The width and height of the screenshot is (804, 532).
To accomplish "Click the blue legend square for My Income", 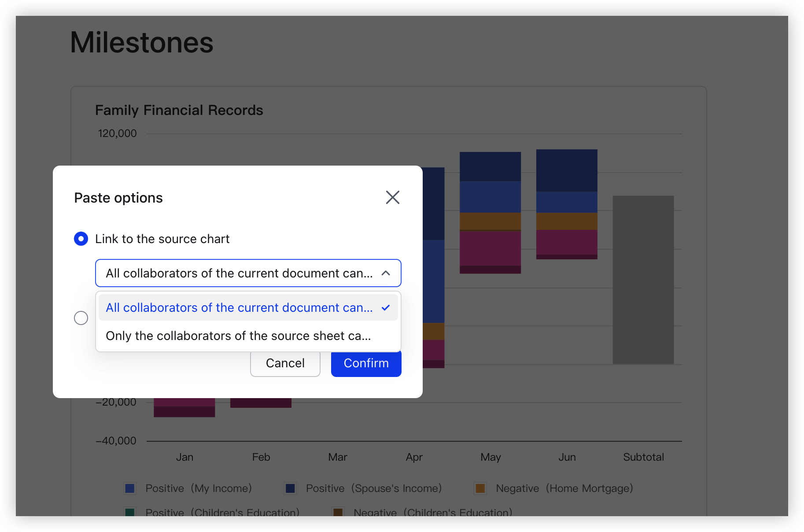I will click(x=130, y=488).
